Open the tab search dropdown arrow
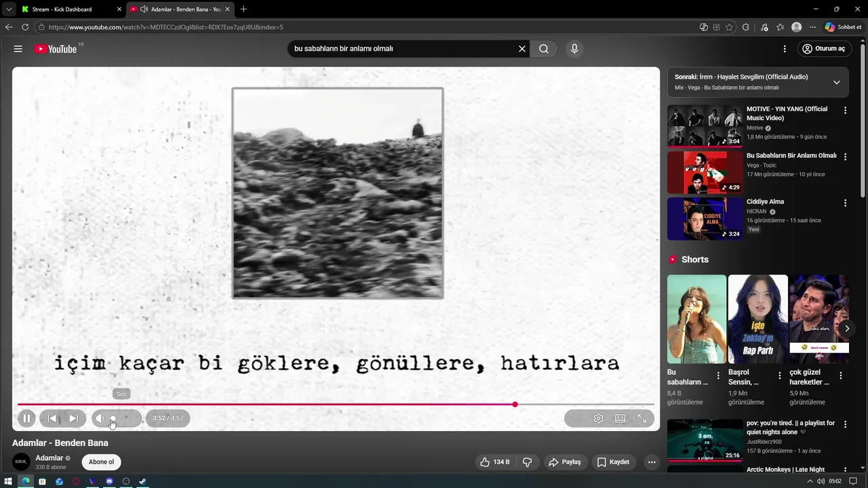This screenshot has height=488, width=868. coord(8,9)
